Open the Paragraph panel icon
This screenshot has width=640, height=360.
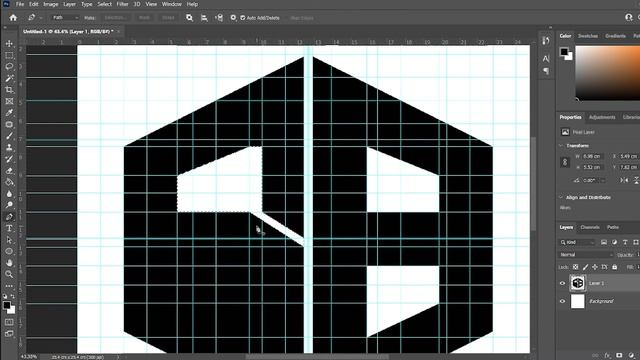pos(546,71)
